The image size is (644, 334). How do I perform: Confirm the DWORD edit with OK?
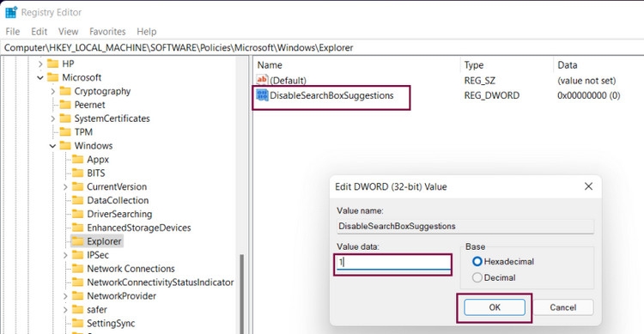tap(495, 307)
